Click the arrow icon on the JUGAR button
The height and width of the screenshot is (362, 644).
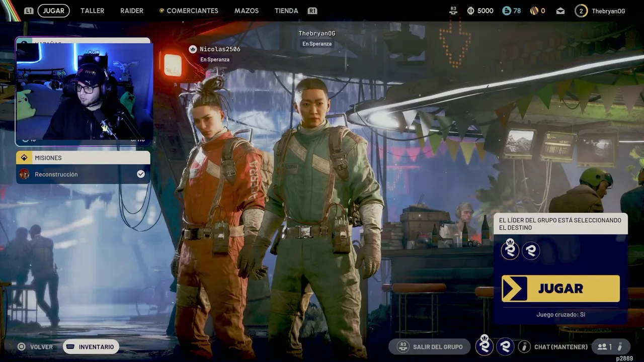click(514, 289)
